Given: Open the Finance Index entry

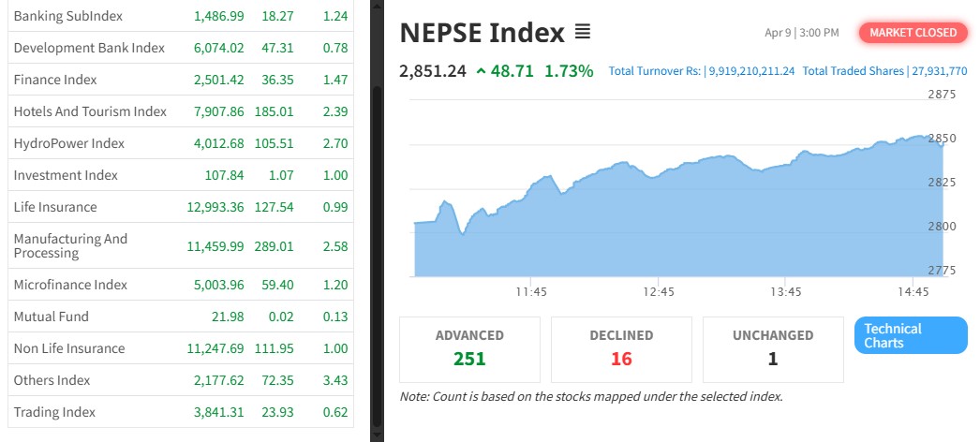Looking at the screenshot, I should coord(55,80).
